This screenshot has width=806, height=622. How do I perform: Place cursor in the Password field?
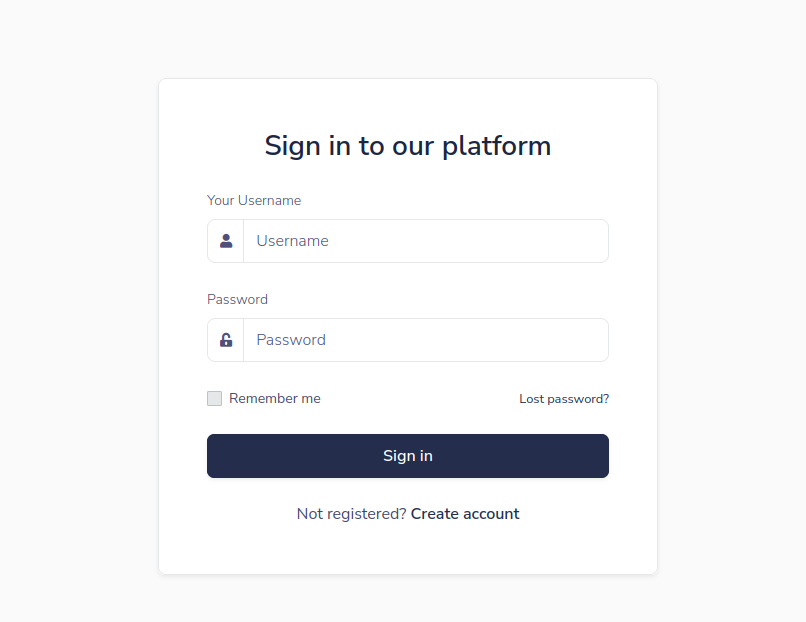point(426,340)
